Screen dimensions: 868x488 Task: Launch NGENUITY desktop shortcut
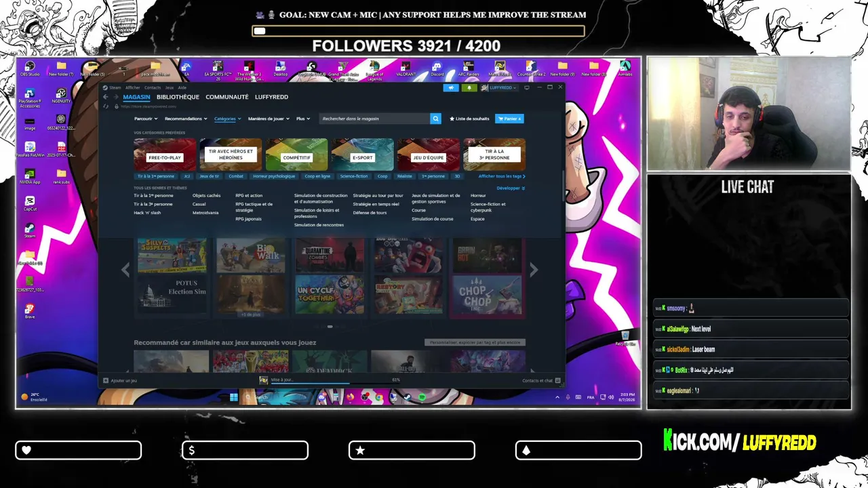pos(61,96)
